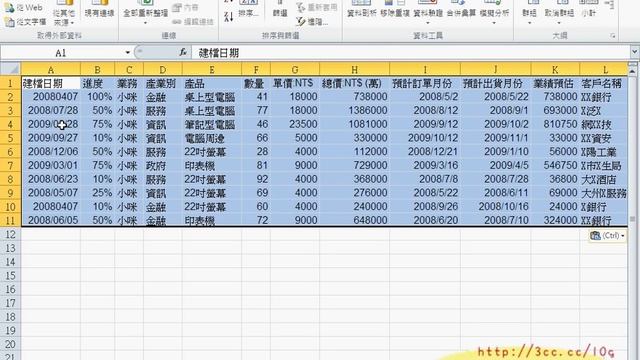Open the Name Box dropdown arrow
This screenshot has width=640, height=360.
point(127,53)
